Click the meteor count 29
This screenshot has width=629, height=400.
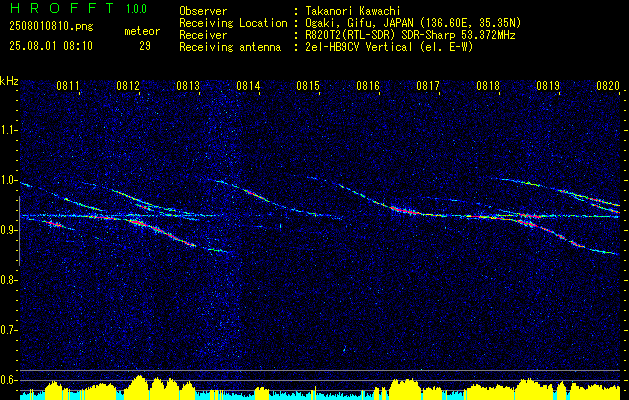coord(145,46)
